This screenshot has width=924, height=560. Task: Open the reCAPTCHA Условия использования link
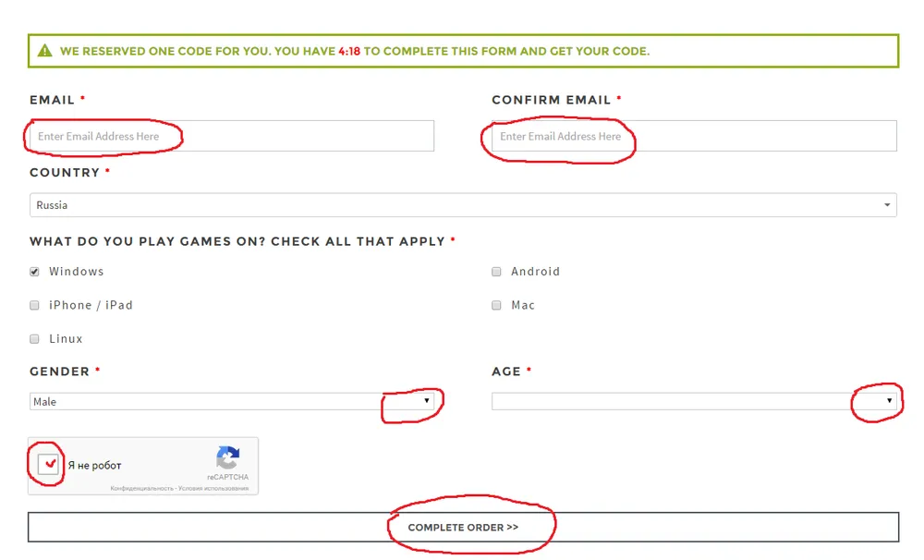point(213,488)
